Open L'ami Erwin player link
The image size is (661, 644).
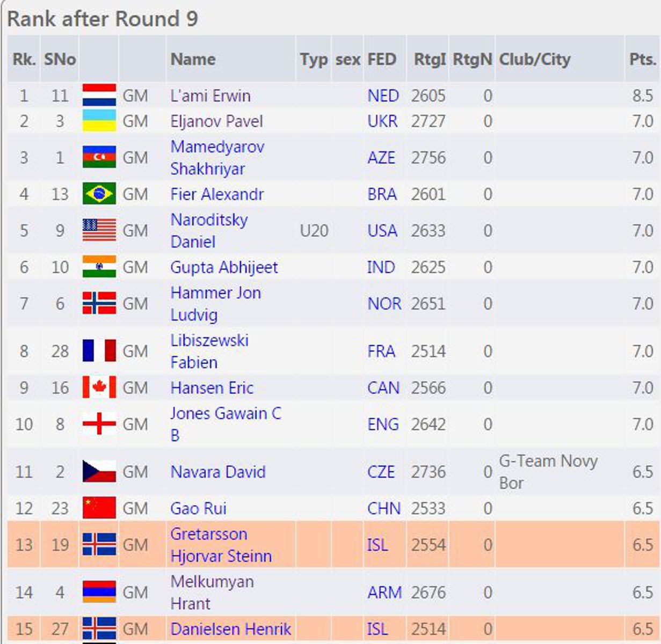210,96
